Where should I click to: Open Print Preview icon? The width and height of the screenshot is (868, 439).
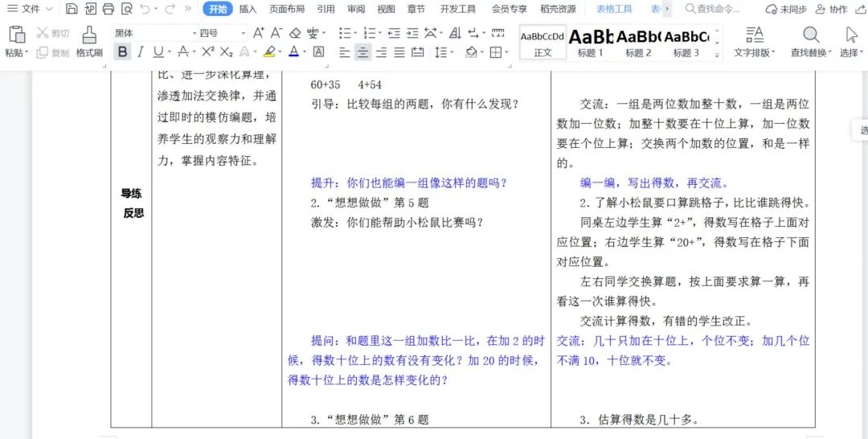[127, 9]
